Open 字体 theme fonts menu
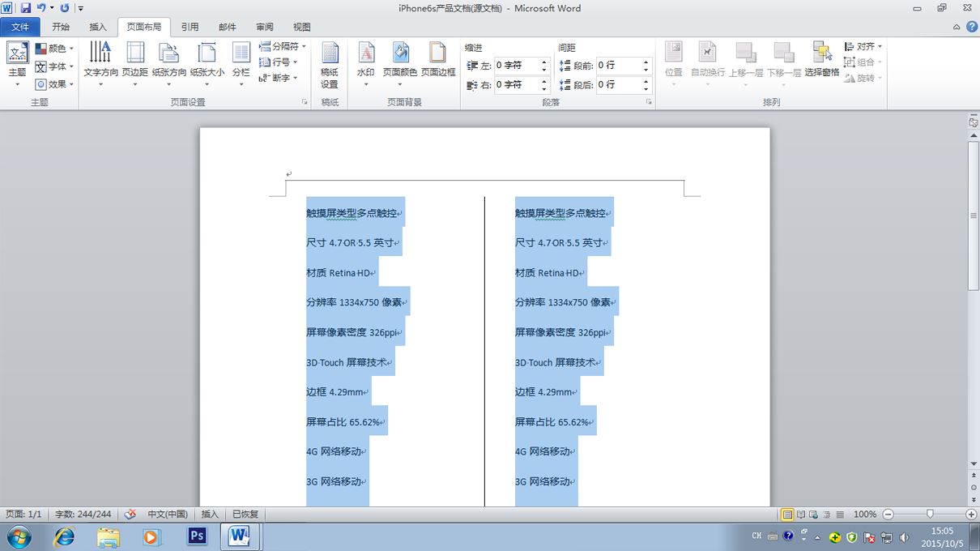Screen dimensions: 980x551 point(54,66)
